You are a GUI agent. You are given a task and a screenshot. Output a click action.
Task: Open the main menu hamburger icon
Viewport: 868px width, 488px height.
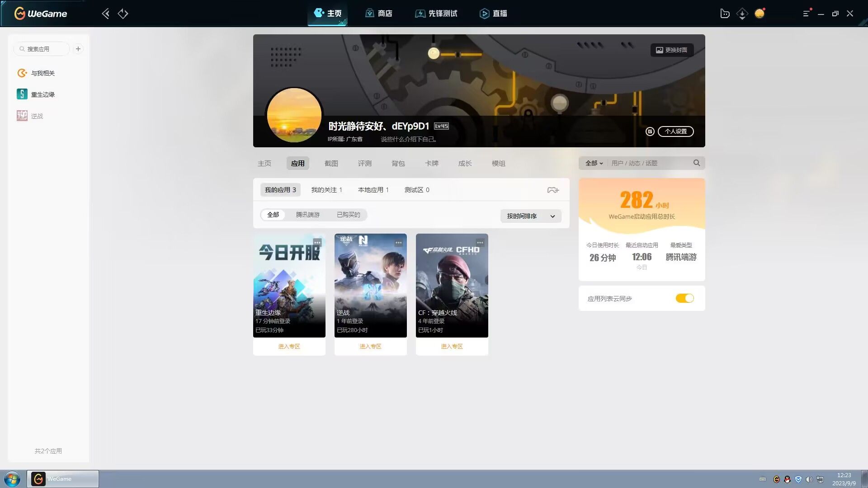(806, 14)
